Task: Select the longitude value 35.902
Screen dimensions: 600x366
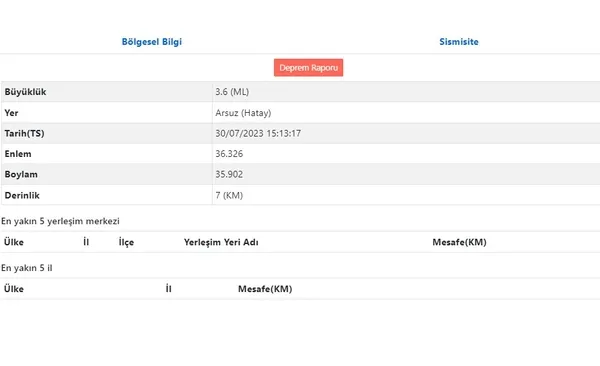Action: click(229, 175)
